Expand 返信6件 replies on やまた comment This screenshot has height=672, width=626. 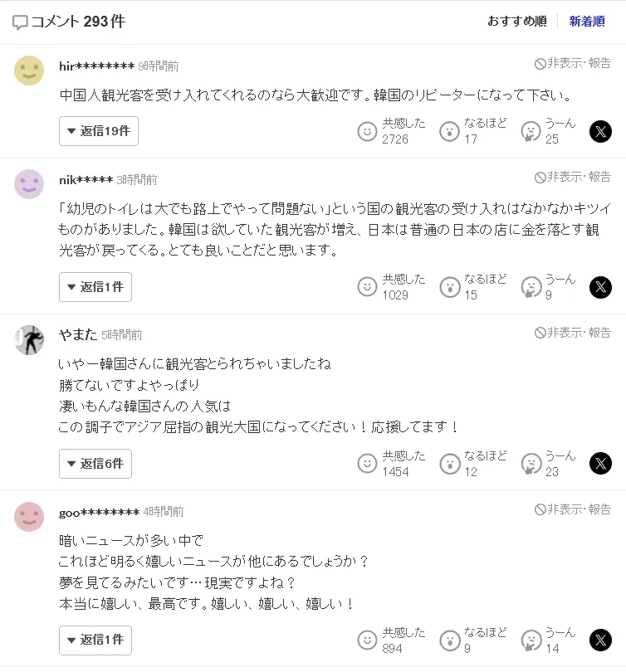click(x=95, y=464)
